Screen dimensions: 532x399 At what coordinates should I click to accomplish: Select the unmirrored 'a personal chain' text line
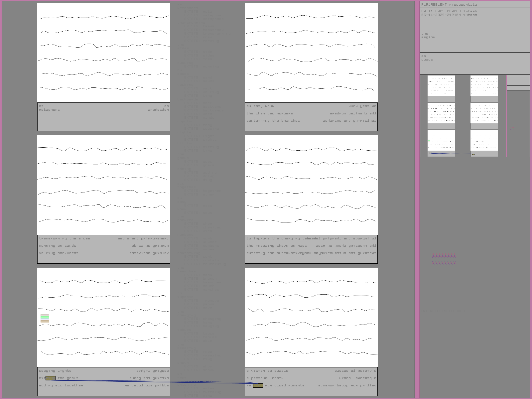click(x=265, y=378)
